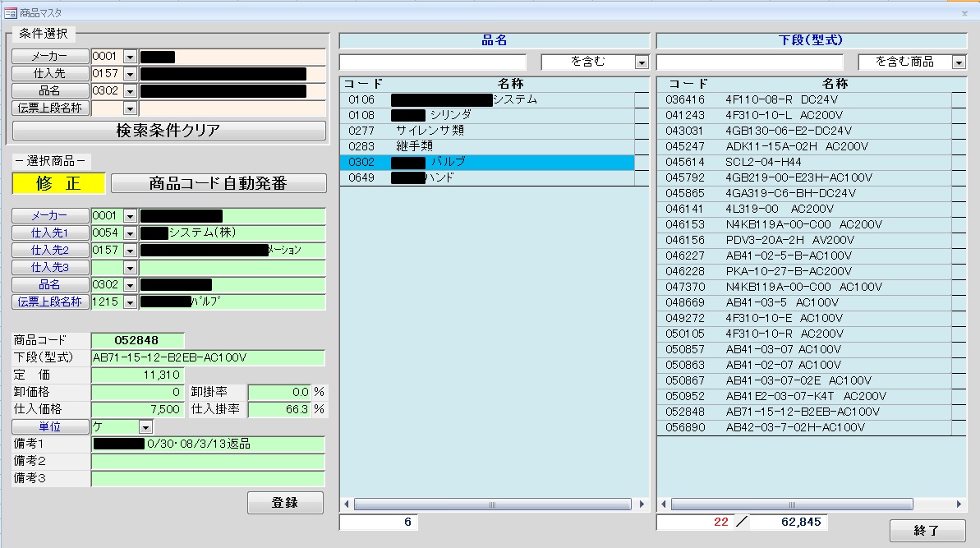Viewport: 980px width, 548px height.
Task: Click the 品名 search text field
Action: (x=433, y=62)
